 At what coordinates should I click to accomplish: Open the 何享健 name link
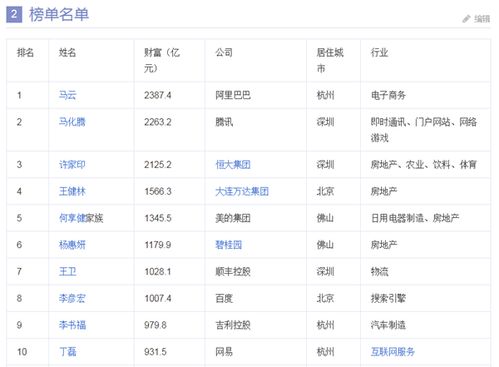[x=72, y=218]
